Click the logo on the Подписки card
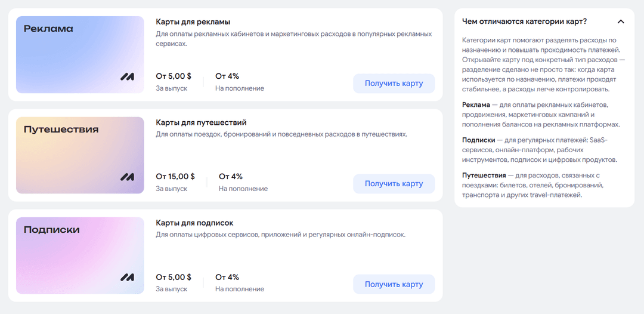This screenshot has height=314, width=644. (x=127, y=278)
